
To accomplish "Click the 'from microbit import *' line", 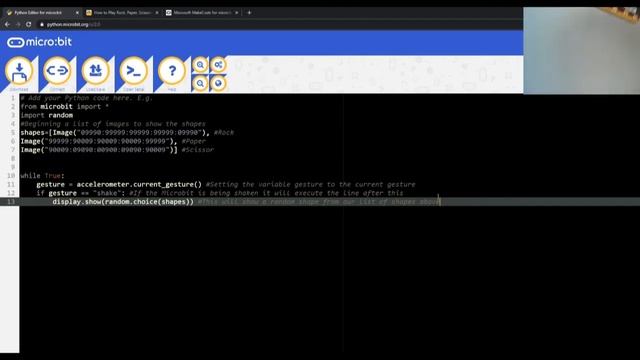I will click(x=64, y=107).
